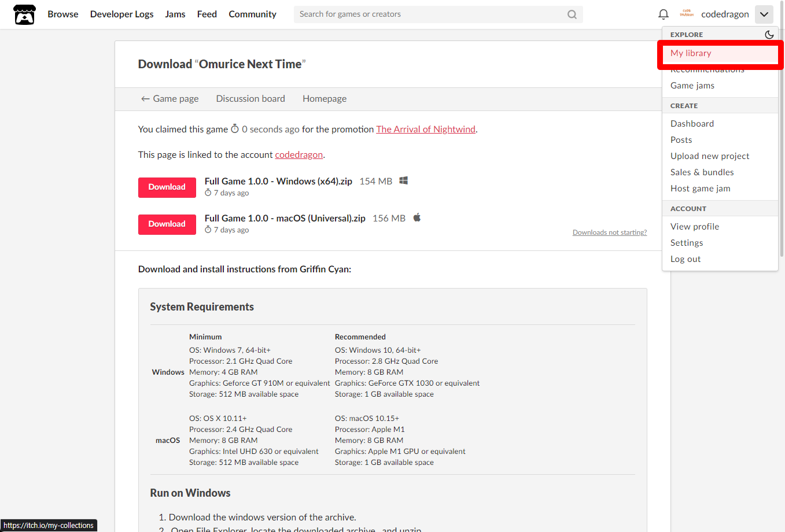Click the 154 MB file size
Image resolution: width=785 pixels, height=532 pixels.
coord(376,182)
